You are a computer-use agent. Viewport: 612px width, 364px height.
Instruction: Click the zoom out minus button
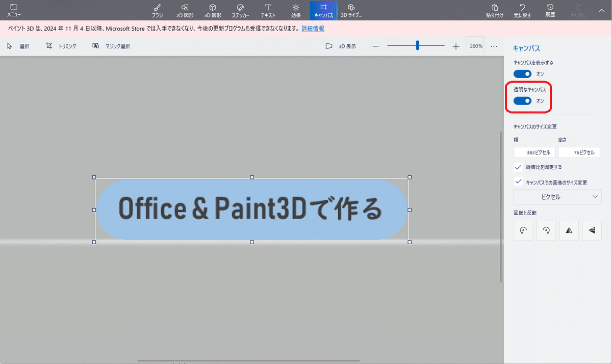(x=376, y=46)
